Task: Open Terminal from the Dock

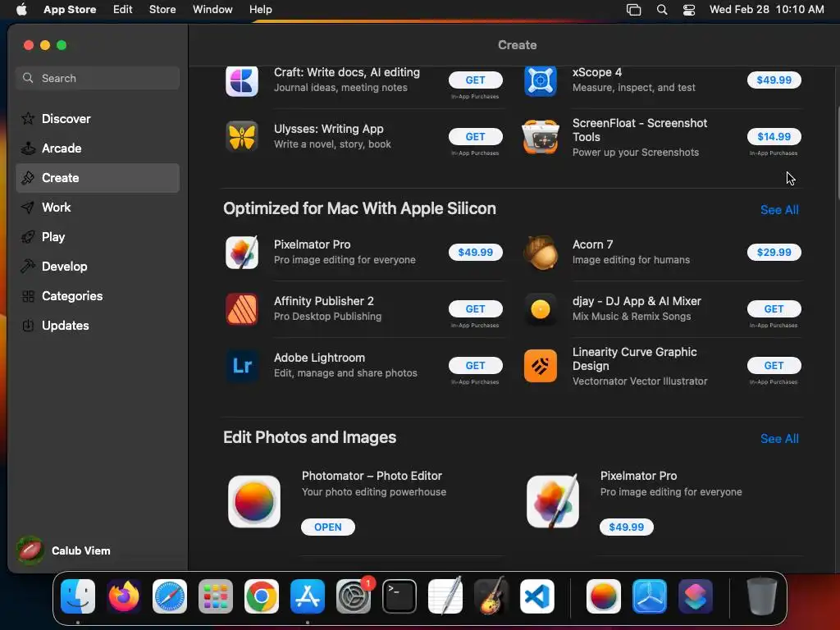Action: pos(399,596)
